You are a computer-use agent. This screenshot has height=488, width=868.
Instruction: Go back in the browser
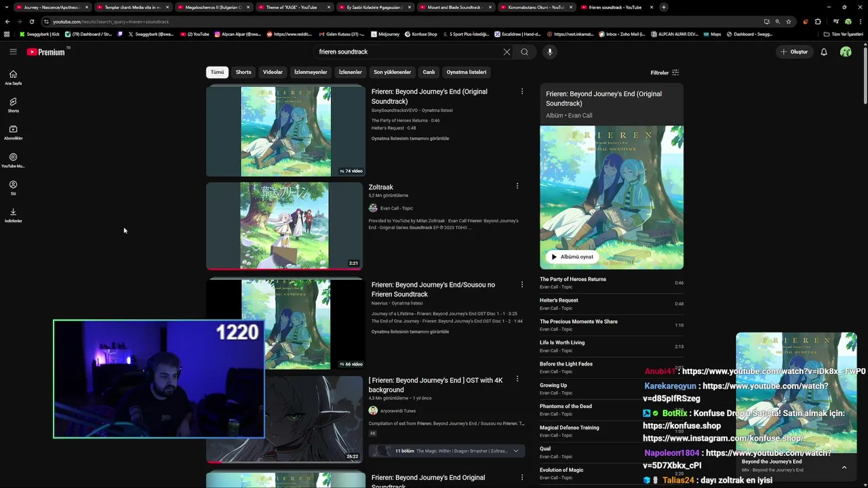7,22
